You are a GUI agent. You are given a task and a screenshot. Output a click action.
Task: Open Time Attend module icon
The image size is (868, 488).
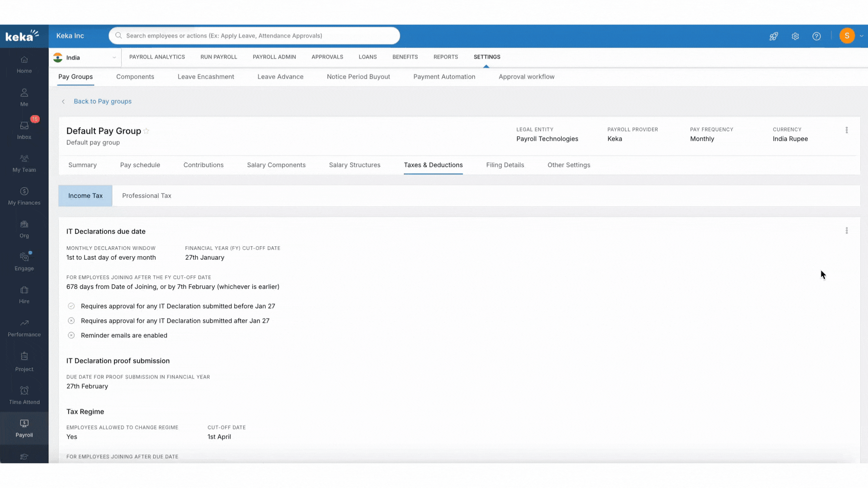pos(24,390)
